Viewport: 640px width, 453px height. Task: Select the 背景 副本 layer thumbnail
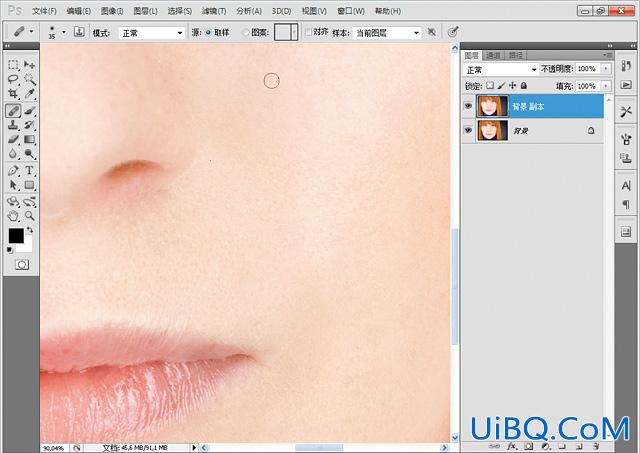pyautogui.click(x=492, y=106)
